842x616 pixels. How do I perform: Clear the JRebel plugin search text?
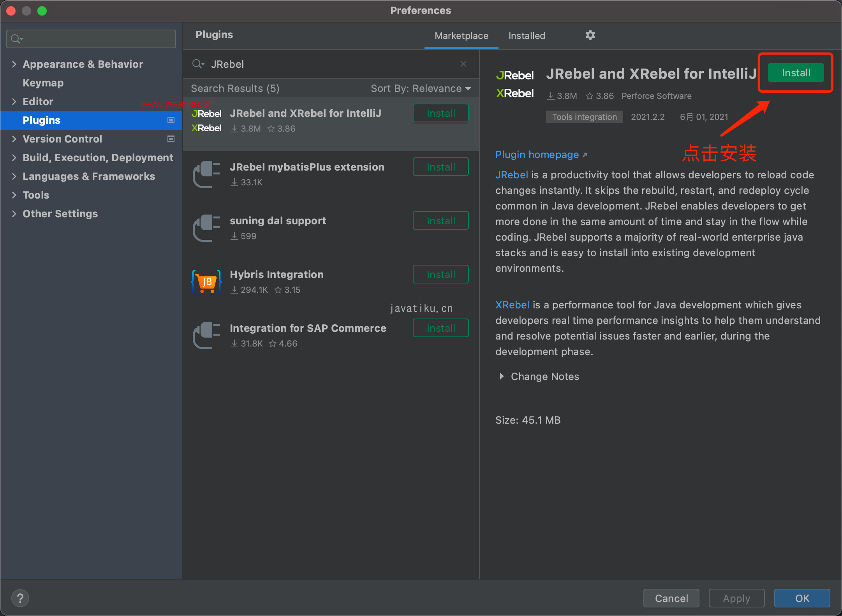463,64
